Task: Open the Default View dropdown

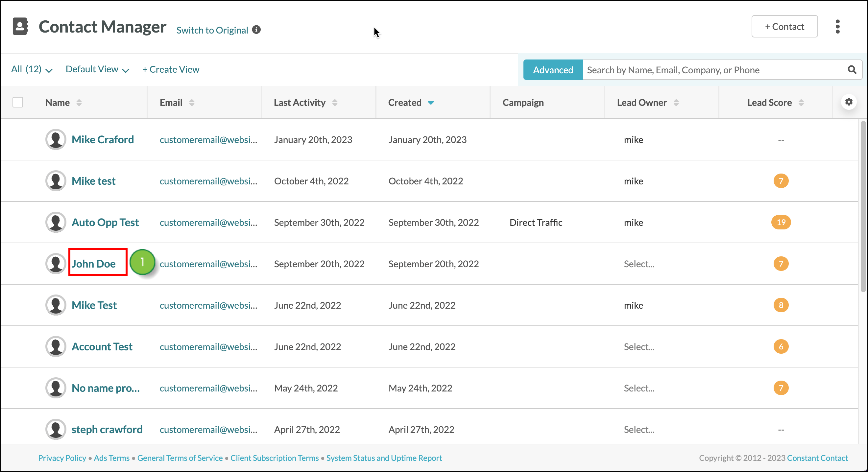Action: point(97,69)
